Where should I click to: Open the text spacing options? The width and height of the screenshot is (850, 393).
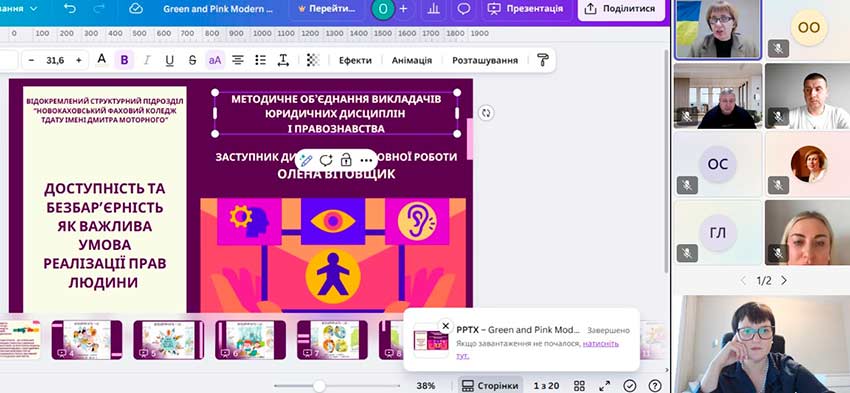(x=283, y=60)
